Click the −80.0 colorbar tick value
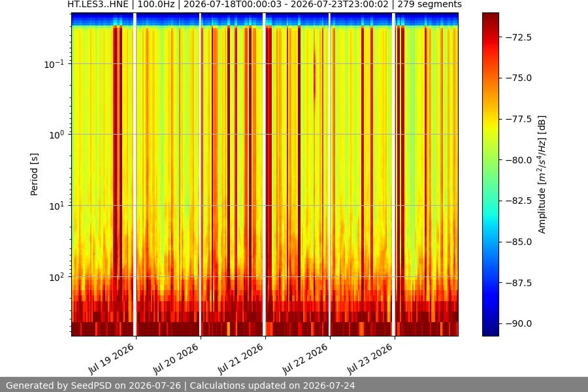Image resolution: width=588 pixels, height=392 pixels. click(518, 160)
